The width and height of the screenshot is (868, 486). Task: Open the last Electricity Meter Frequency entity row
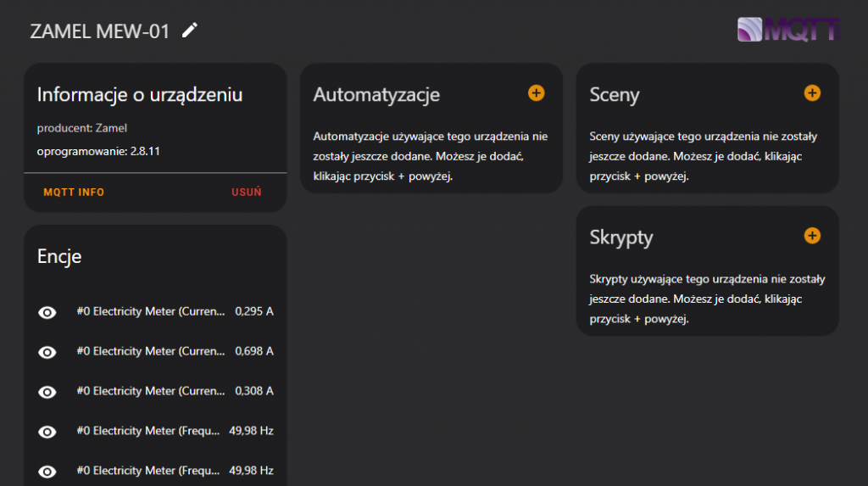coord(153,471)
